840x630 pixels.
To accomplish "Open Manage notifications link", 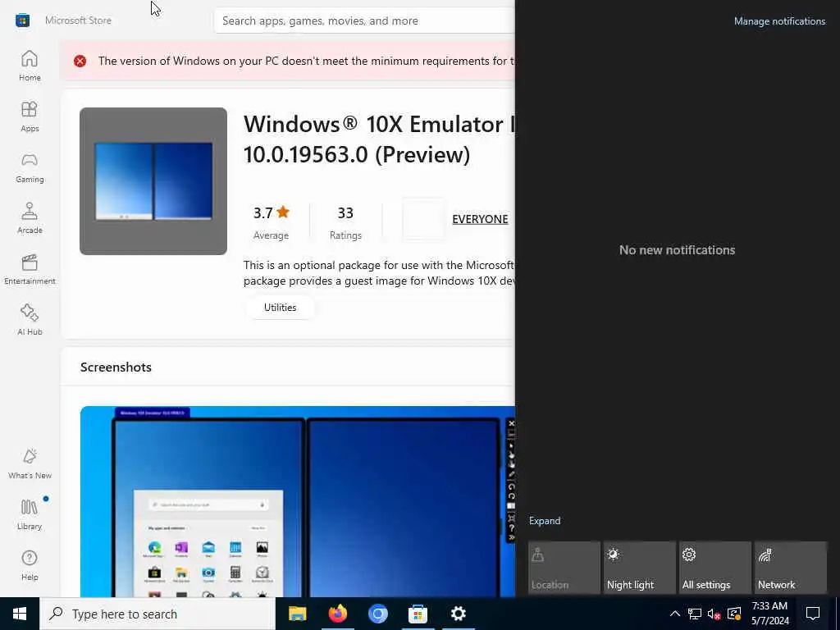I will click(x=779, y=21).
